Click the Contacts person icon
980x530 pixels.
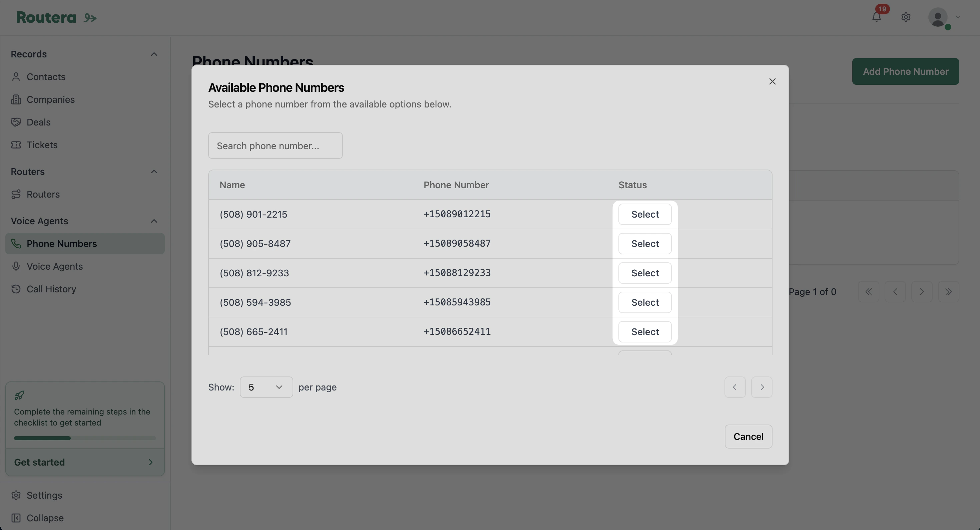(16, 77)
